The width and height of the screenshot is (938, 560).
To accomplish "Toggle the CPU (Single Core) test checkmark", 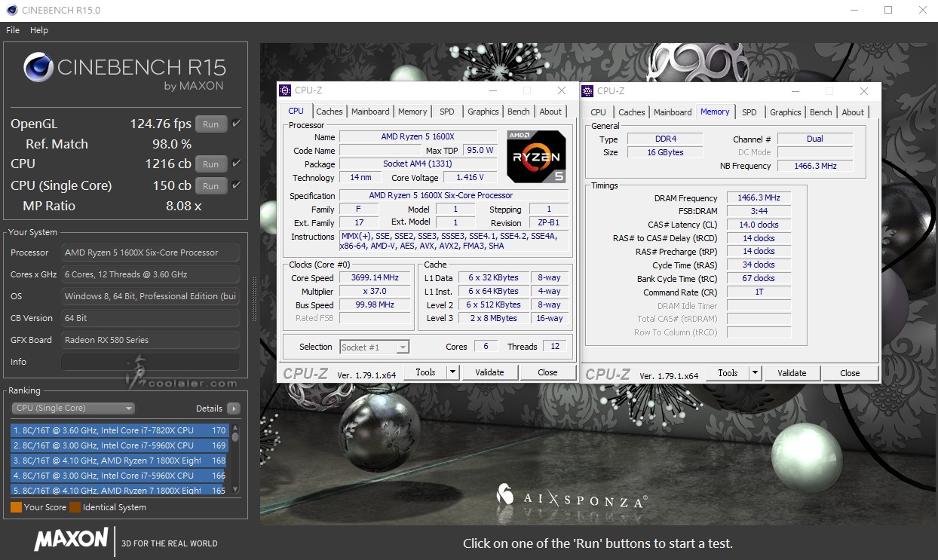I will (x=236, y=185).
